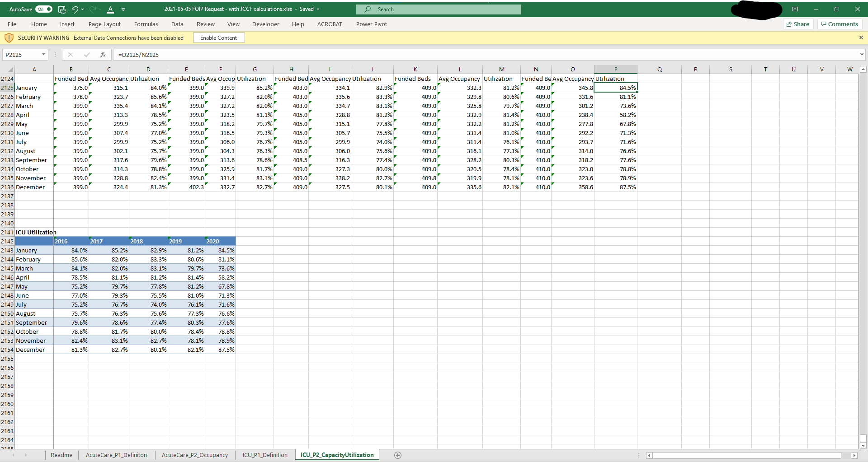
Task: Open the Formulas ribbon tab
Action: tap(146, 24)
